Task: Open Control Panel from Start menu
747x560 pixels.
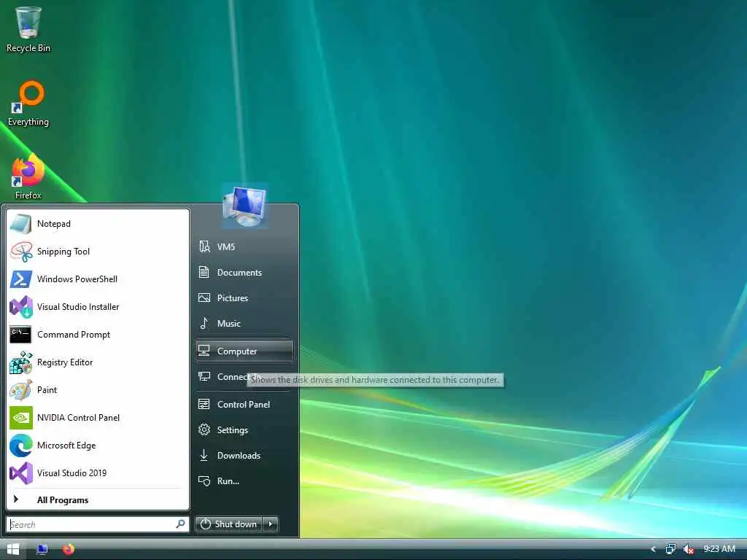Action: 244,404
